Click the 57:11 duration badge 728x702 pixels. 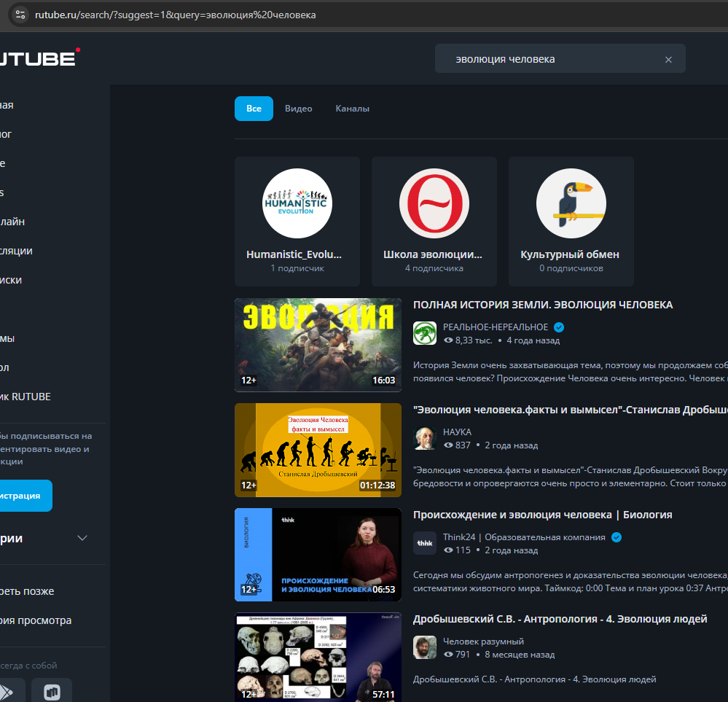[383, 695]
